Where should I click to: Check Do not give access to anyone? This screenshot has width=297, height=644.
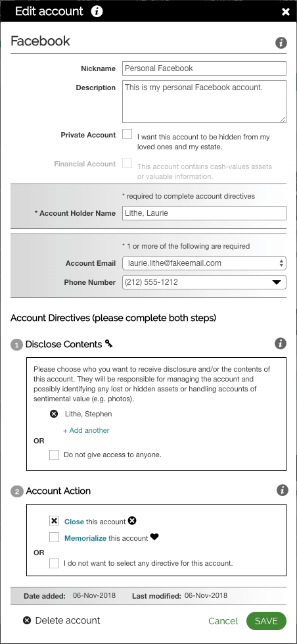(x=54, y=455)
